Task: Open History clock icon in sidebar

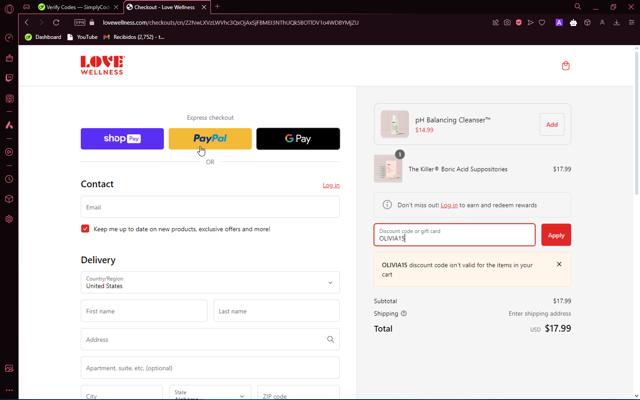Action: 9,179
